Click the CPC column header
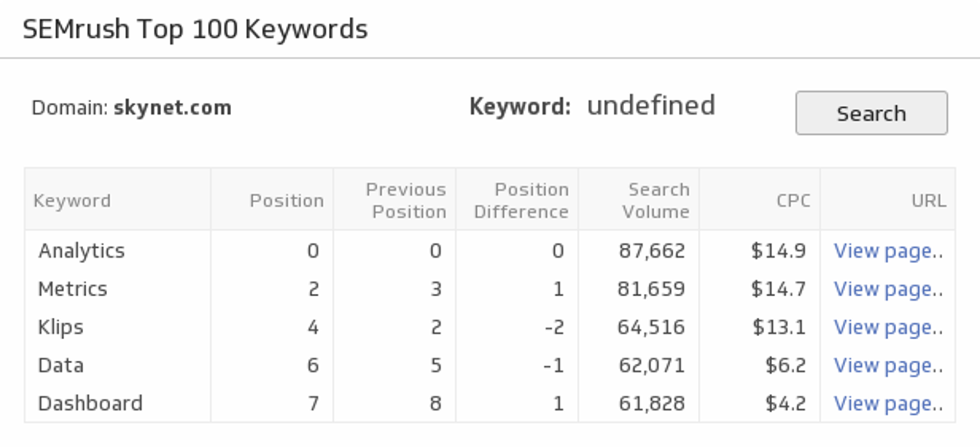Image resolution: width=980 pixels, height=447 pixels. pos(793,201)
